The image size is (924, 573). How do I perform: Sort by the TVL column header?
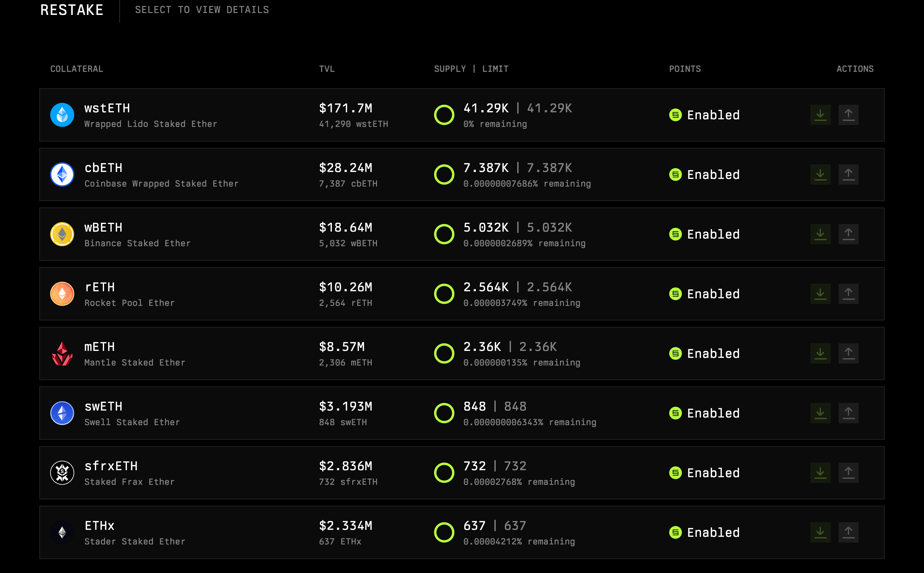(x=326, y=69)
